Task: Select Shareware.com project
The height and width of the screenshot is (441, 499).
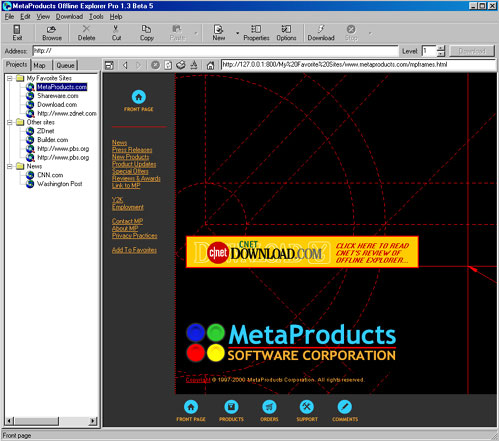Action: tap(58, 96)
